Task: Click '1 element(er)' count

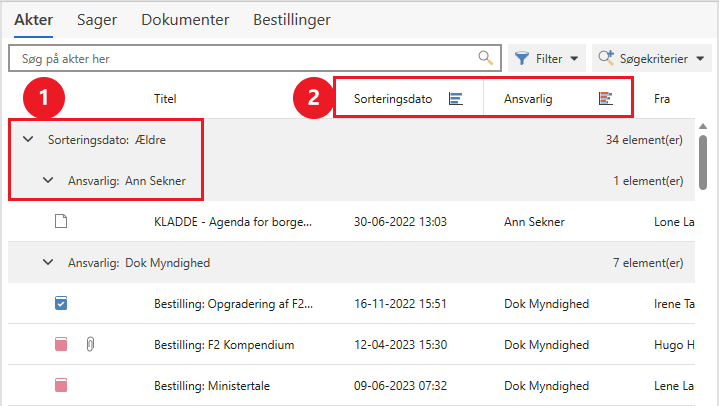Action: coord(648,181)
